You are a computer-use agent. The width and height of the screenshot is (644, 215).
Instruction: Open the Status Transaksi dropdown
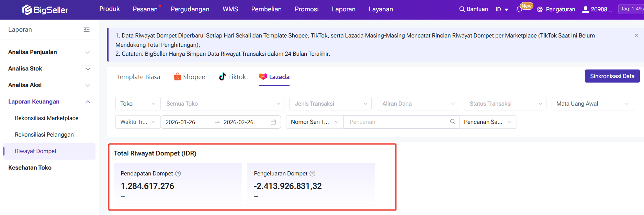[x=505, y=104]
